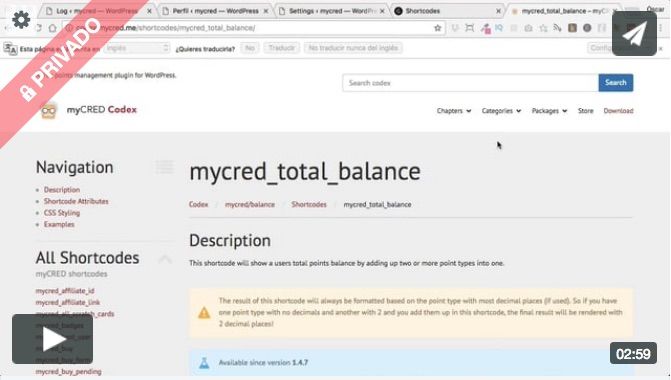
Task: Open the Download menu link
Action: pyautogui.click(x=618, y=111)
